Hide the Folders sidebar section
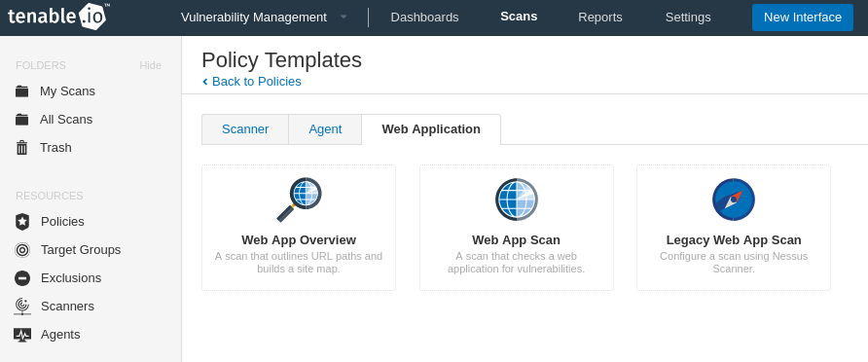868x362 pixels. click(x=150, y=65)
